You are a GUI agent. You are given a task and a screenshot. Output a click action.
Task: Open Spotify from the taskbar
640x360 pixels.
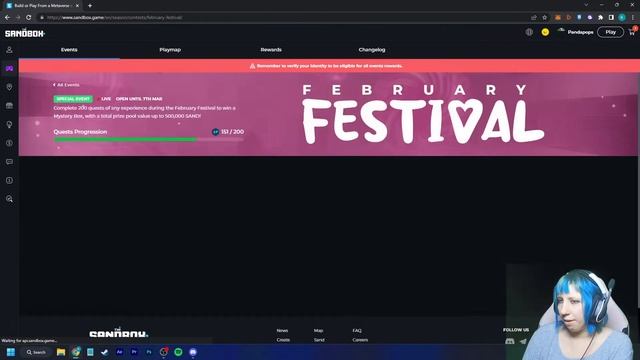pyautogui.click(x=178, y=352)
